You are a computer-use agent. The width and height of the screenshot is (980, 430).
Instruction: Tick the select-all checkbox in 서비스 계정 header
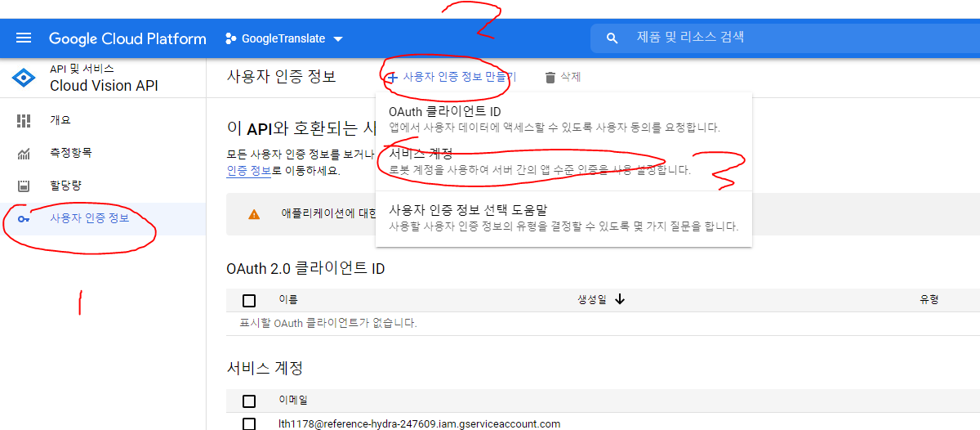tap(249, 401)
